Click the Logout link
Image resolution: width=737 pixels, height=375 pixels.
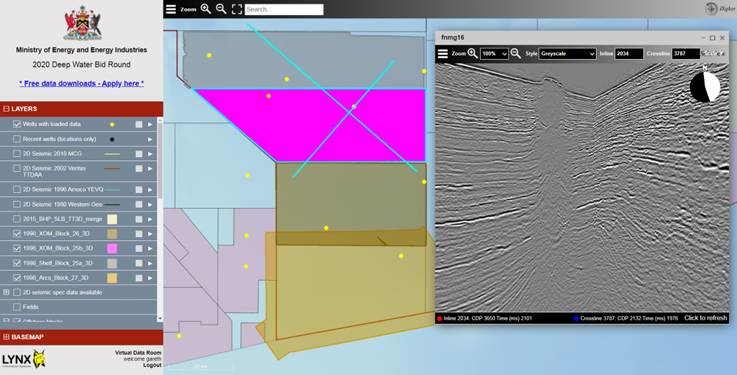click(x=152, y=365)
